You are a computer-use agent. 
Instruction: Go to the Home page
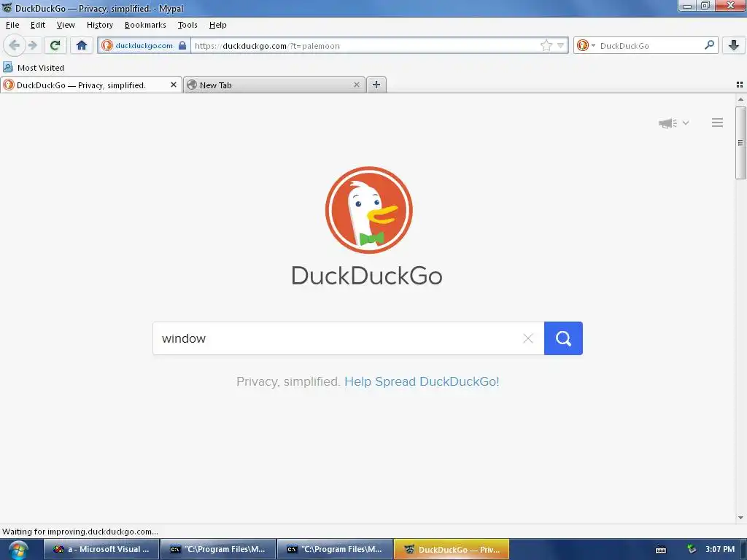tap(82, 45)
